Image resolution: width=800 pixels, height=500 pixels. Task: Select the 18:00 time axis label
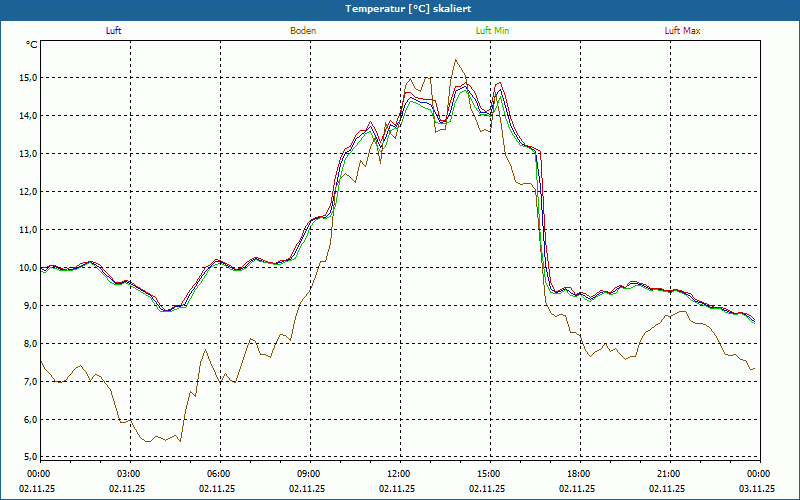pyautogui.click(x=578, y=473)
